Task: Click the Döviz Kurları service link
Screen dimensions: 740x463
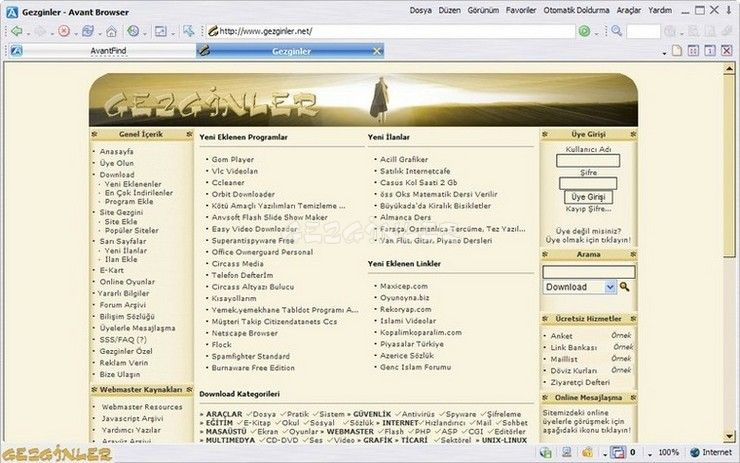Action: click(x=573, y=370)
